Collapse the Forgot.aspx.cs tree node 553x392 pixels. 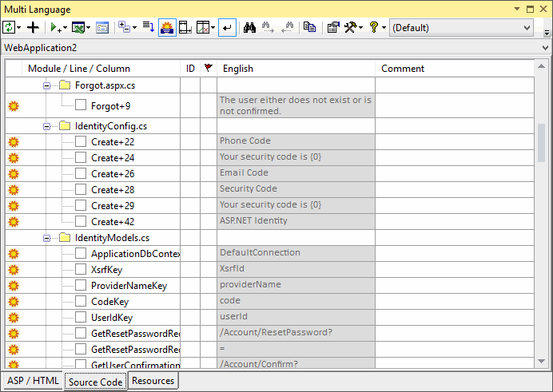pyautogui.click(x=47, y=85)
